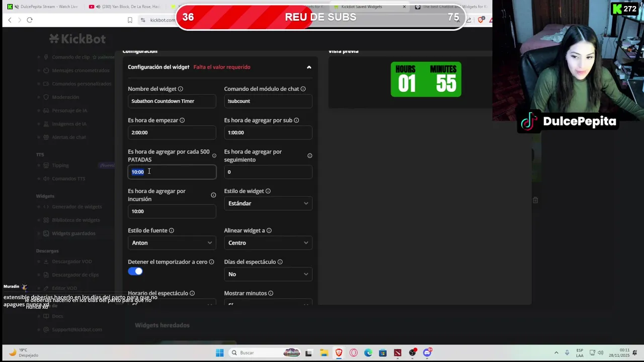644x362 pixels.
Task: Open the Alinear widget a Centro dropdown
Action: click(268, 243)
